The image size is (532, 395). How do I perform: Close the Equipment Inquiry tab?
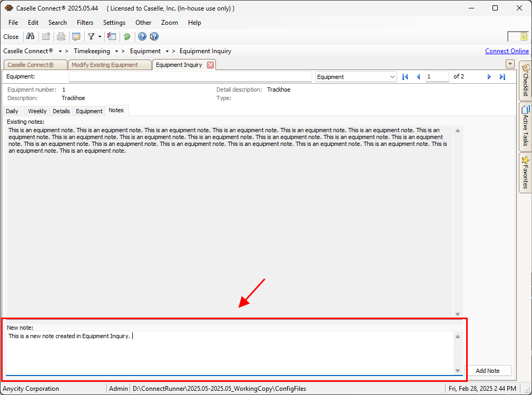[x=210, y=65]
